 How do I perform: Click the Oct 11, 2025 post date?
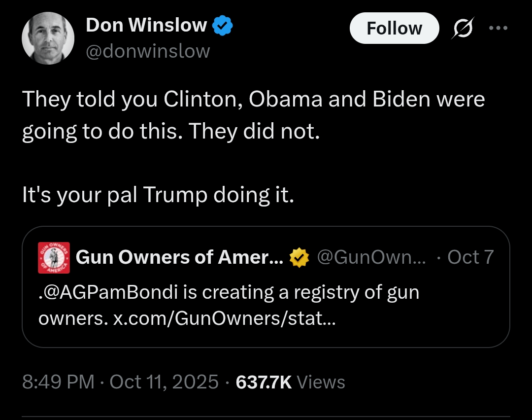pyautogui.click(x=164, y=382)
